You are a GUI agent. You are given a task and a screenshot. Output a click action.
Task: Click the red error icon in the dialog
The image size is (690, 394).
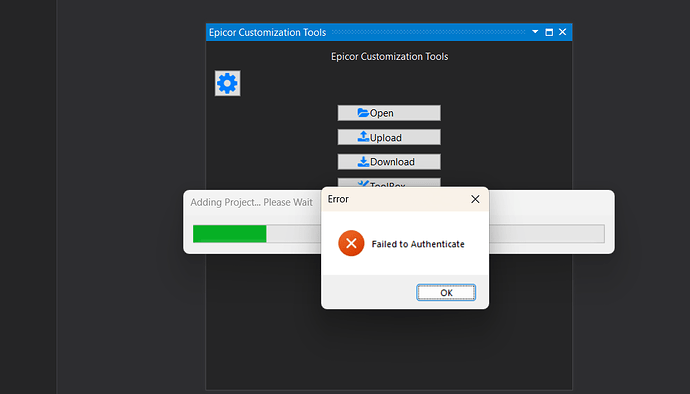(351, 243)
